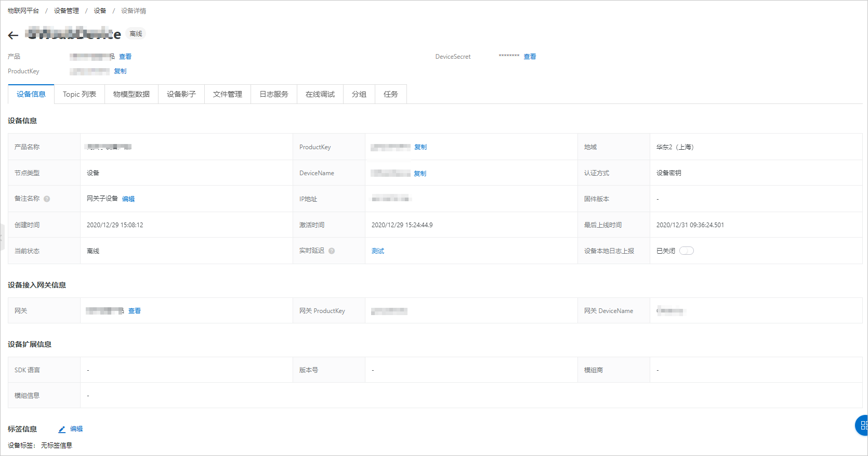Image resolution: width=868 pixels, height=456 pixels.
Task: Click 设备详情 breadcrumb text
Action: [134, 11]
